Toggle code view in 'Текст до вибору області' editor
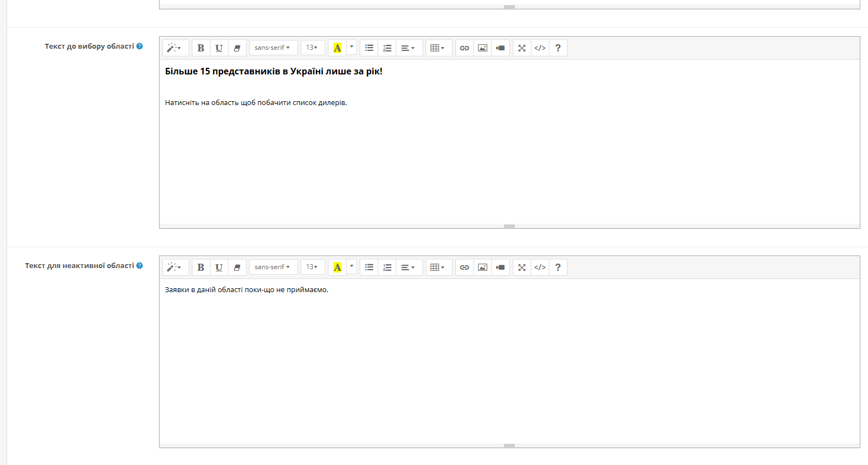The image size is (868, 465). pyautogui.click(x=540, y=48)
